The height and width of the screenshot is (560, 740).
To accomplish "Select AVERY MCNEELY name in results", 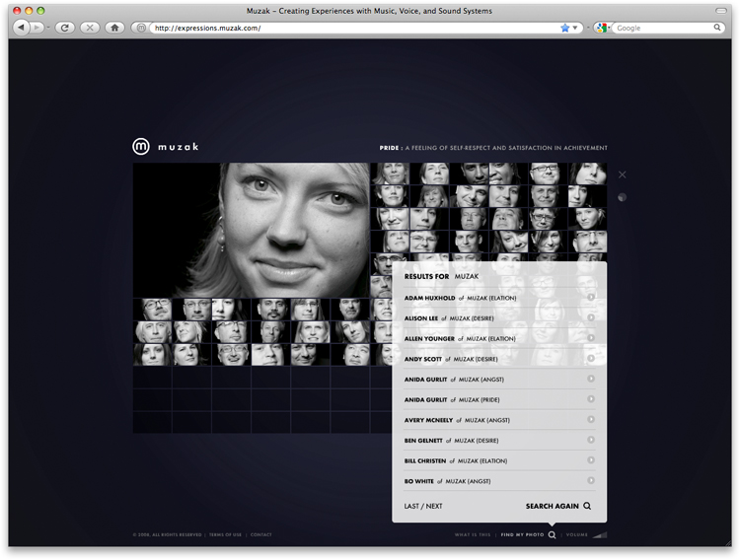I will pos(428,420).
